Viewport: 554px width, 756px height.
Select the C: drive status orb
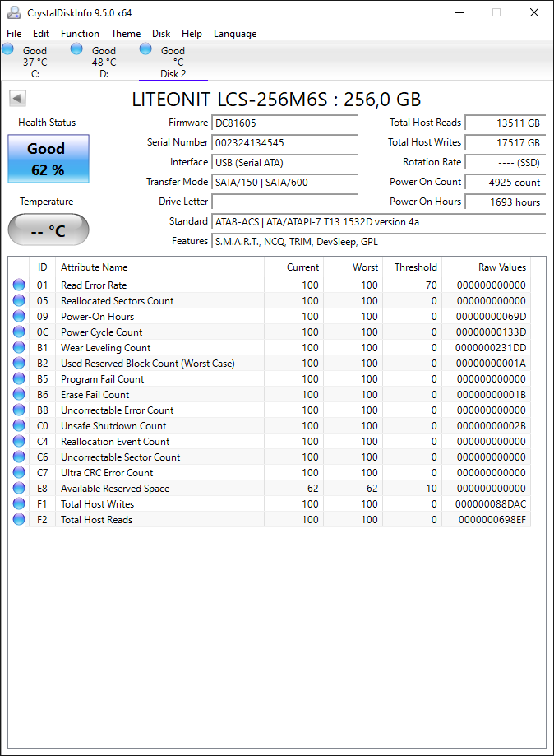(7, 49)
